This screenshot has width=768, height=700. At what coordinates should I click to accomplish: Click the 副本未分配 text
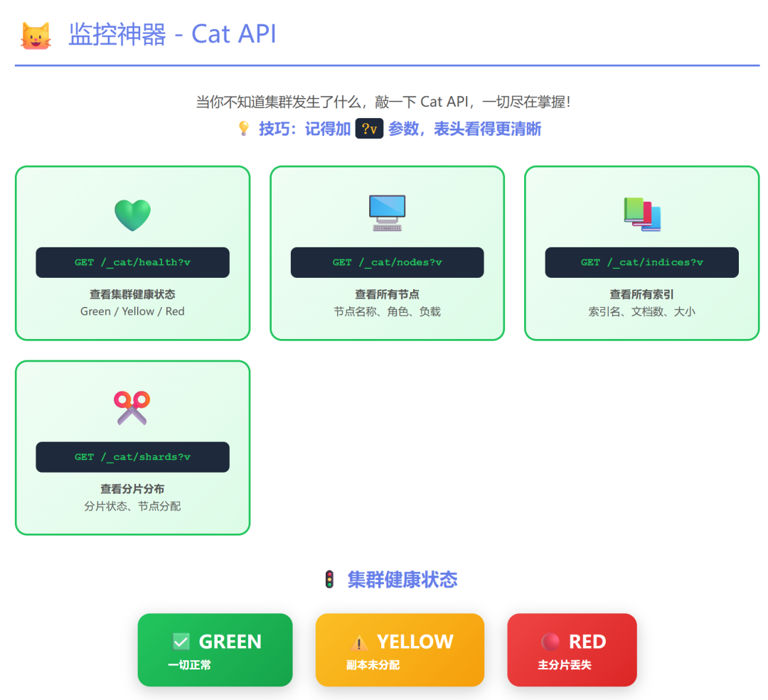point(373,664)
